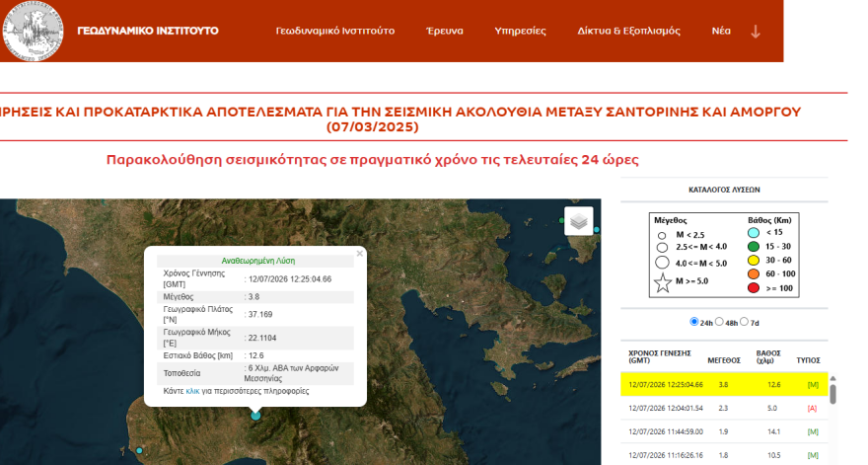Click the ΧΡΟΝΟΣ ΓΕΝΕΣΗΣ column header
The image size is (868, 465).
pos(659,356)
